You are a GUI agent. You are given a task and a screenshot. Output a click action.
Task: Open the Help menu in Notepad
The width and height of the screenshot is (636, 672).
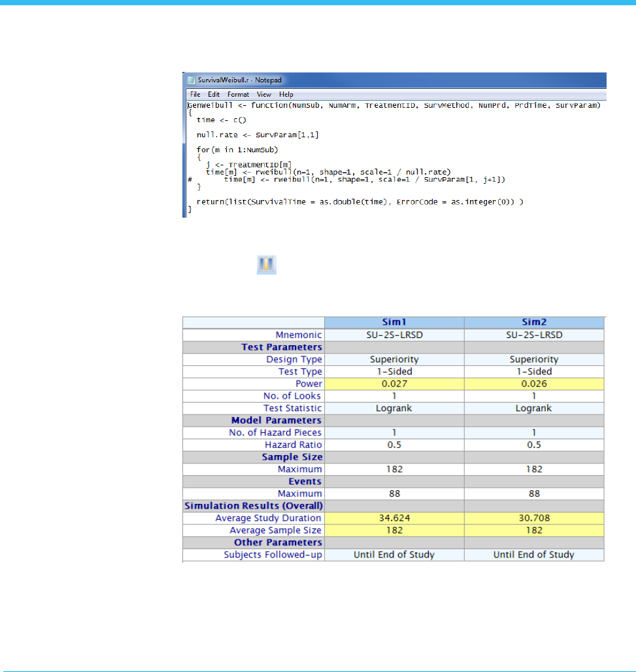click(286, 94)
